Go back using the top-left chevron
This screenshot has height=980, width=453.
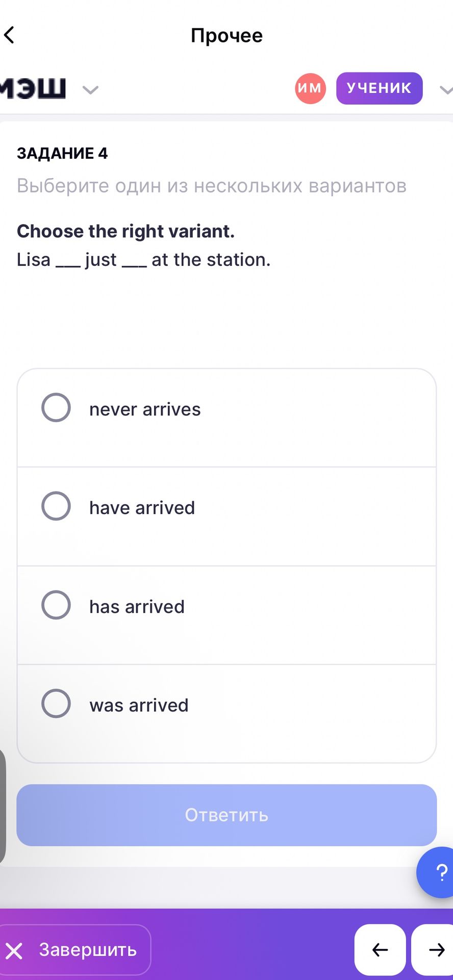point(9,35)
